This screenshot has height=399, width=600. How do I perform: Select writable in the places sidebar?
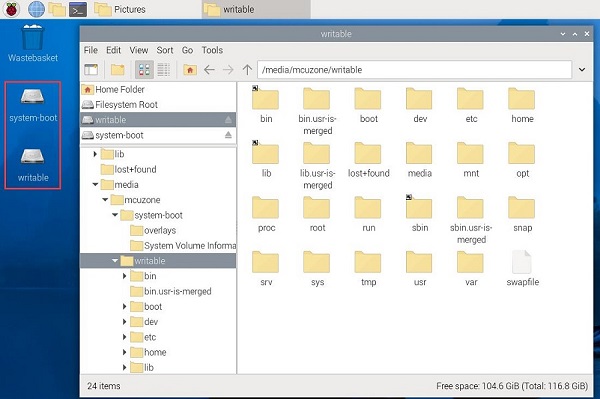158,120
